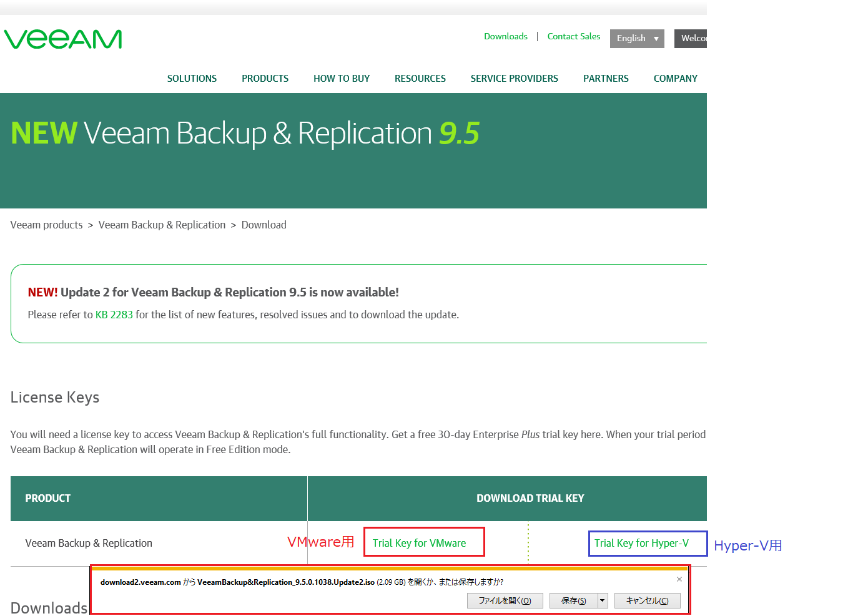
Task: Click the Veeam Backup & Replication table cell
Action: coord(89,543)
